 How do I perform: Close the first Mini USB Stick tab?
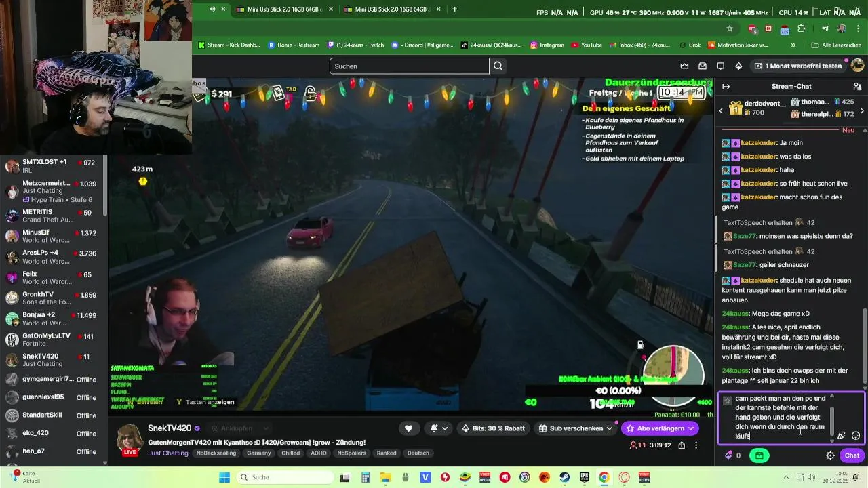[331, 9]
